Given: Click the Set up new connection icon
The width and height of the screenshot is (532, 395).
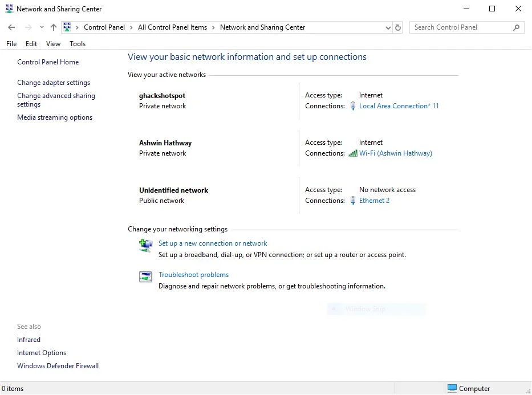Looking at the screenshot, I should point(146,246).
